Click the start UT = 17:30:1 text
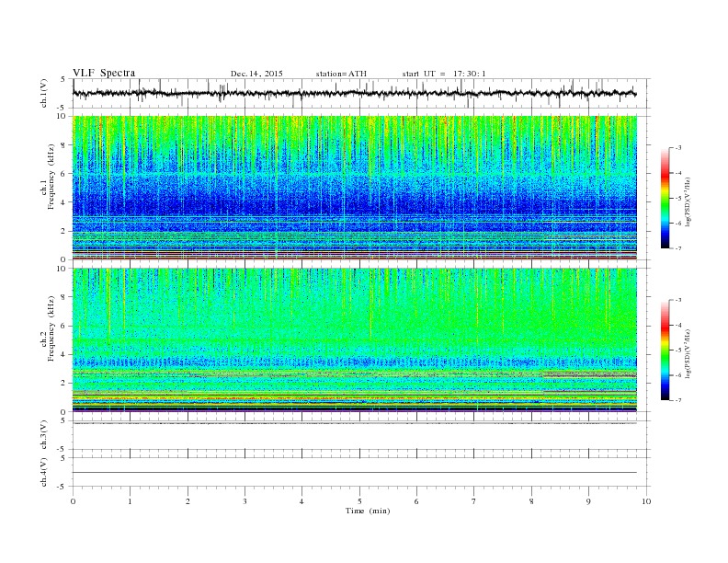This screenshot has width=728, height=563. (444, 74)
